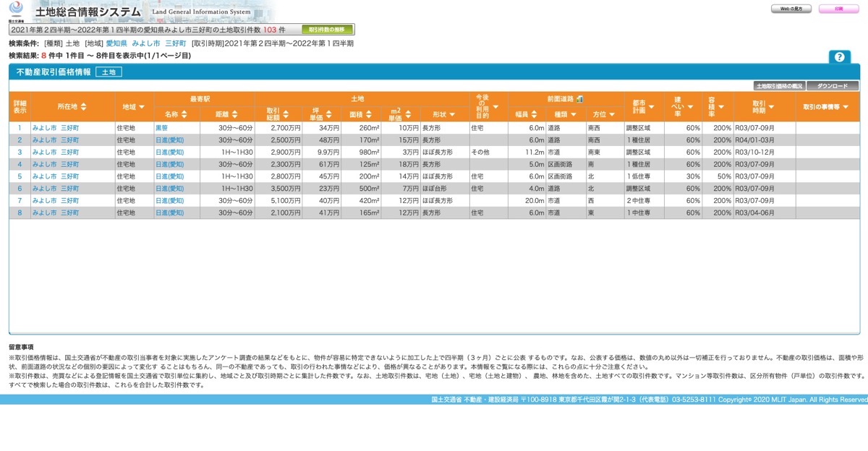Click the 土地取引価格の概況 button

pos(780,85)
